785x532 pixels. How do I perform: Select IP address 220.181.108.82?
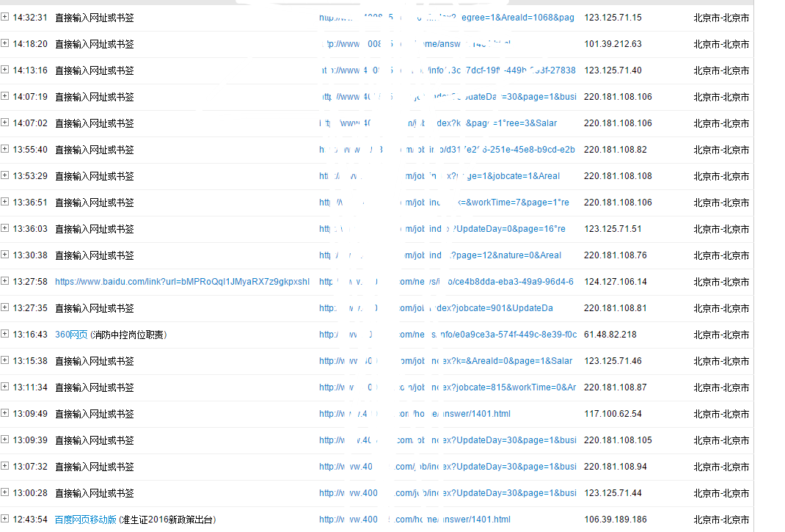coord(616,150)
